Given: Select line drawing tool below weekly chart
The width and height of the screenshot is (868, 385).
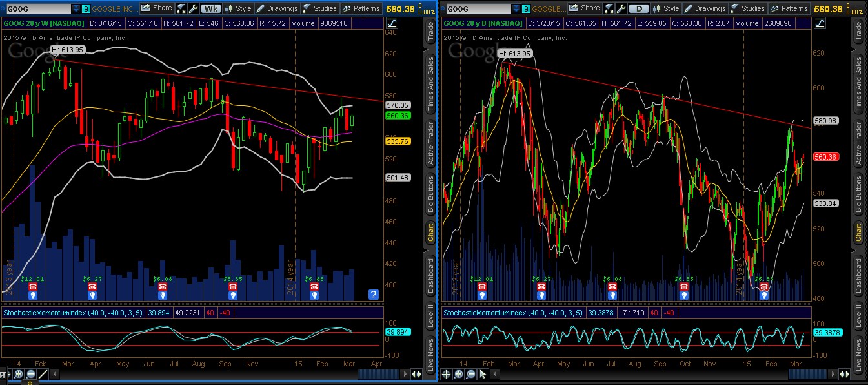Looking at the screenshot, I should tap(43, 374).
